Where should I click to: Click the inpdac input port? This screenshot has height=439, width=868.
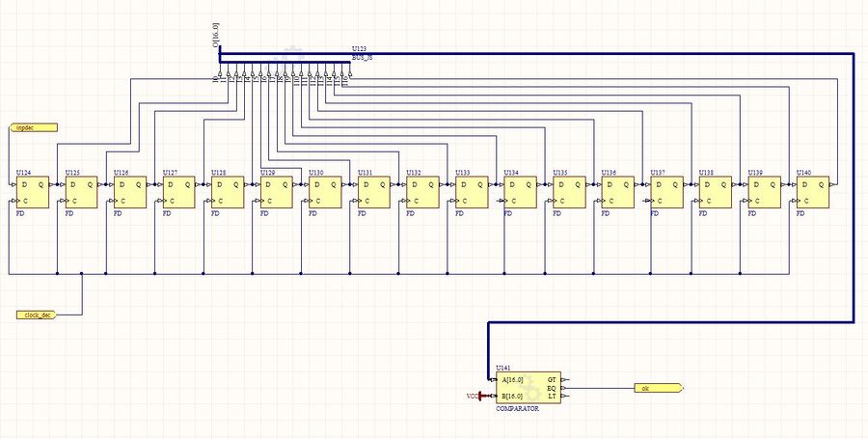click(36, 127)
